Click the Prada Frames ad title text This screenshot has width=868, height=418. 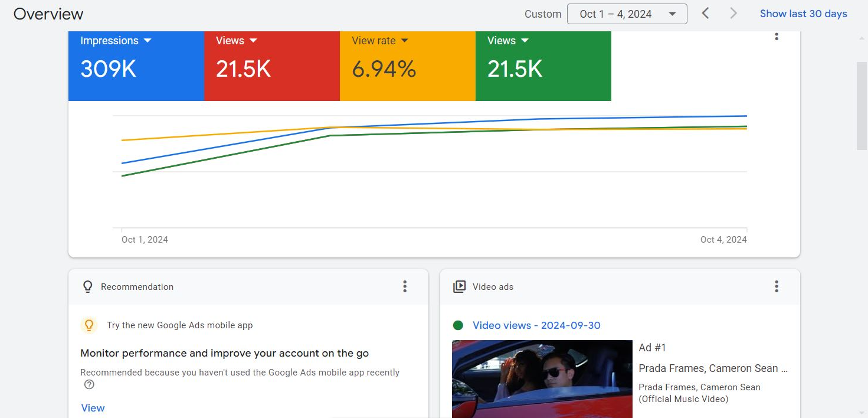point(712,368)
